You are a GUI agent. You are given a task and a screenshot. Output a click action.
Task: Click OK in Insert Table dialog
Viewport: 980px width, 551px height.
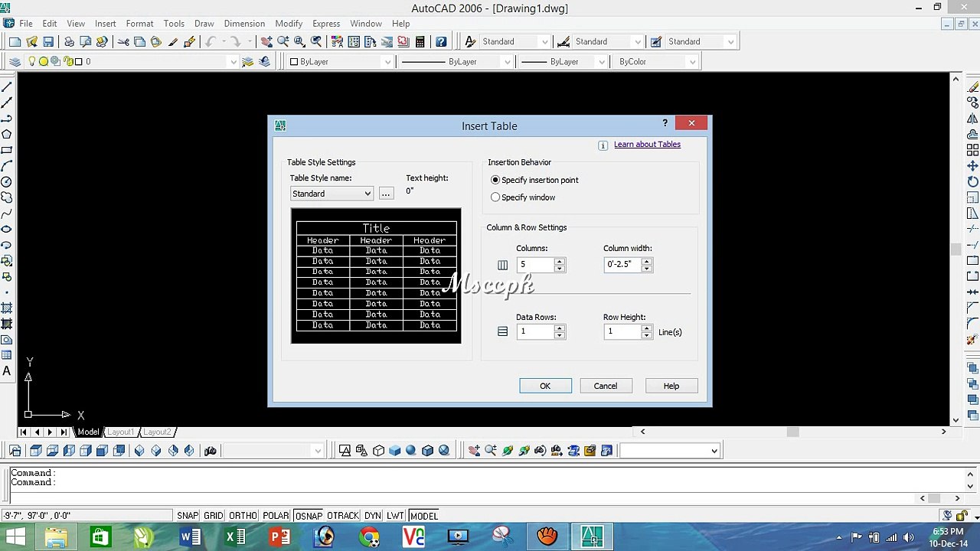545,386
